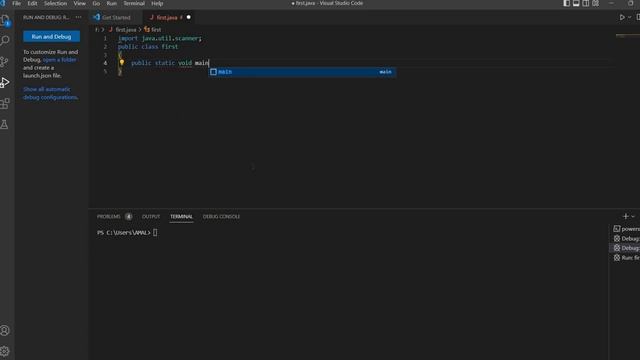Viewport: 640px width, 360px height.
Task: Select the Run and Debug activity icon
Action: 5,82
